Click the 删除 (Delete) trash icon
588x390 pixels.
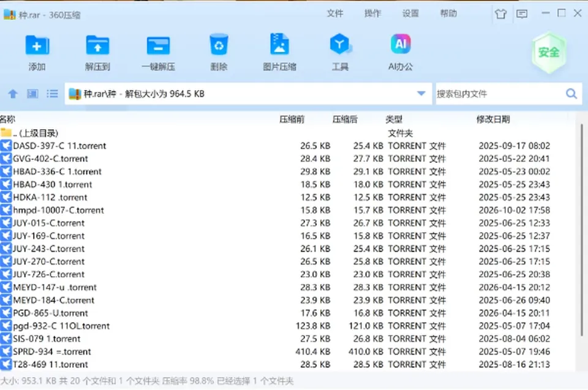pyautogui.click(x=219, y=45)
